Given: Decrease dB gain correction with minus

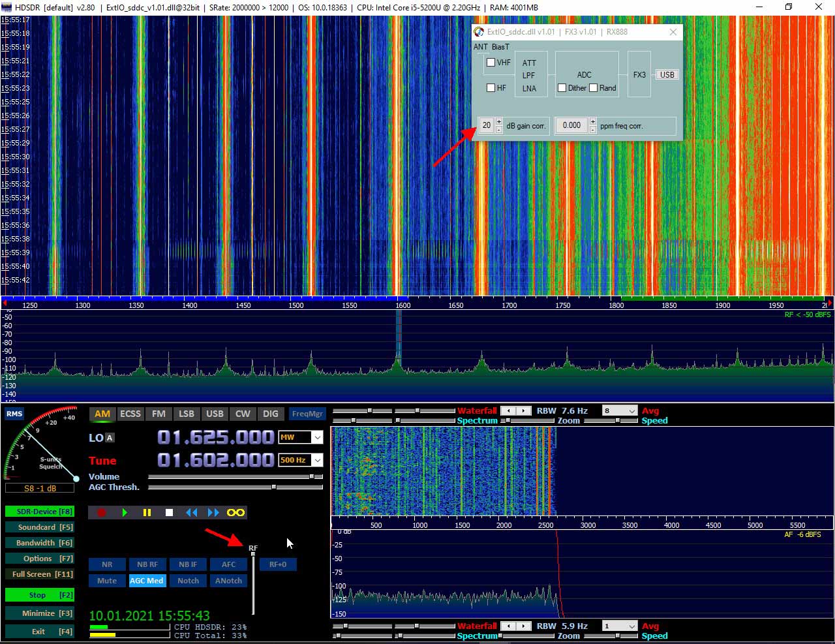Looking at the screenshot, I should tap(499, 129).
